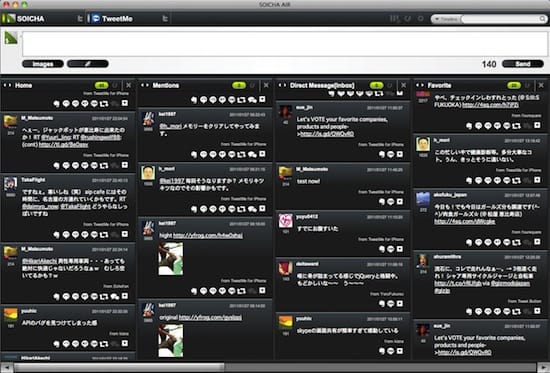Retweet M_Matsumoto's first Home column tweet
Screen dimensions: 550x373
tap(104, 165)
